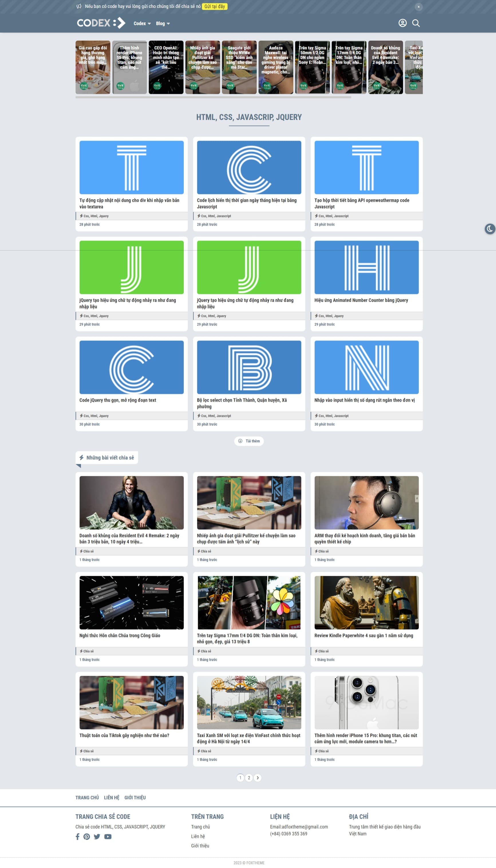Expand the Blog dropdown menu
This screenshot has height=868, width=496.
pos(163,23)
